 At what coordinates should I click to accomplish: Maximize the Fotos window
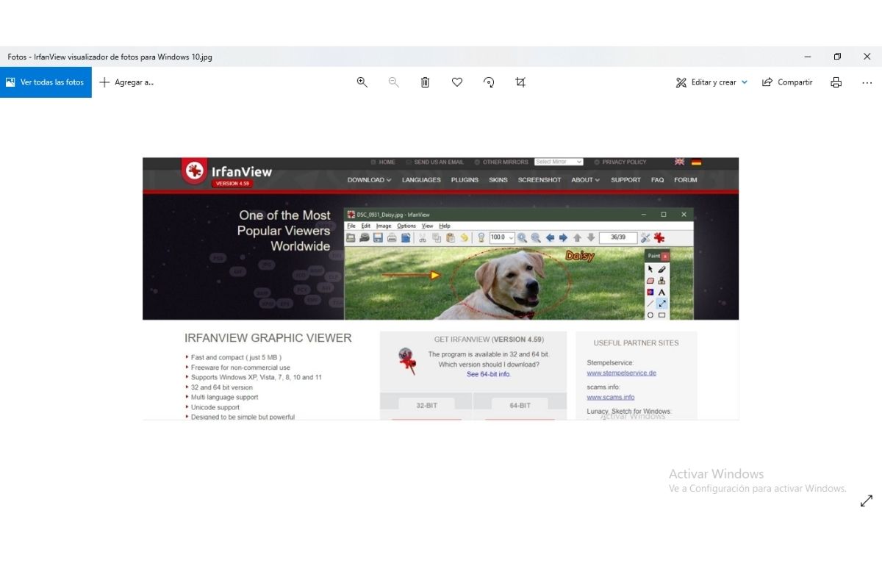[837, 57]
